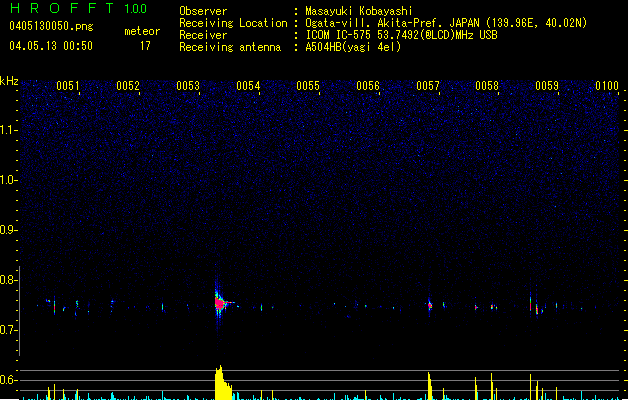Click the 0058 time marker

point(487,86)
